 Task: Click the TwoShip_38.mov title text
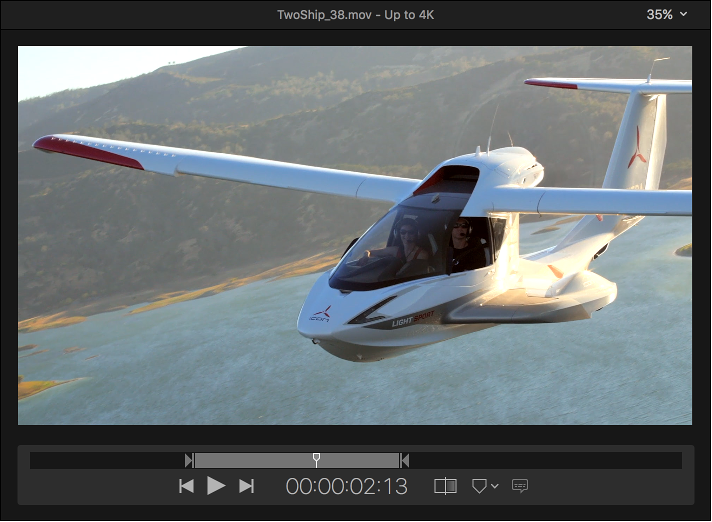point(356,15)
